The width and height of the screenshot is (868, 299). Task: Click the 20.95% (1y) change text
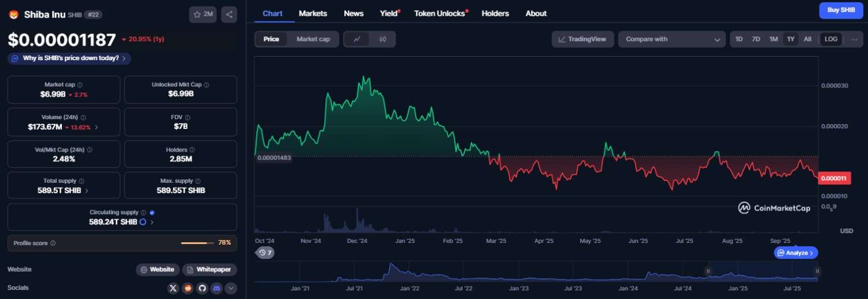point(146,39)
